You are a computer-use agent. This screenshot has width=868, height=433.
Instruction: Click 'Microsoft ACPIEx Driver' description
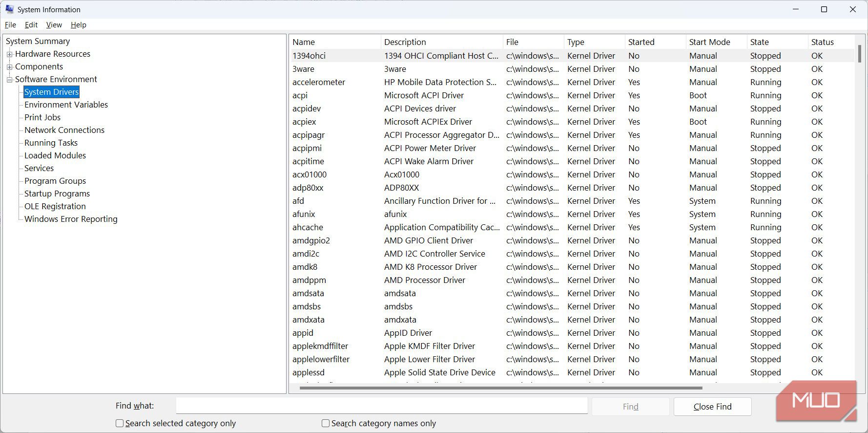[428, 122]
